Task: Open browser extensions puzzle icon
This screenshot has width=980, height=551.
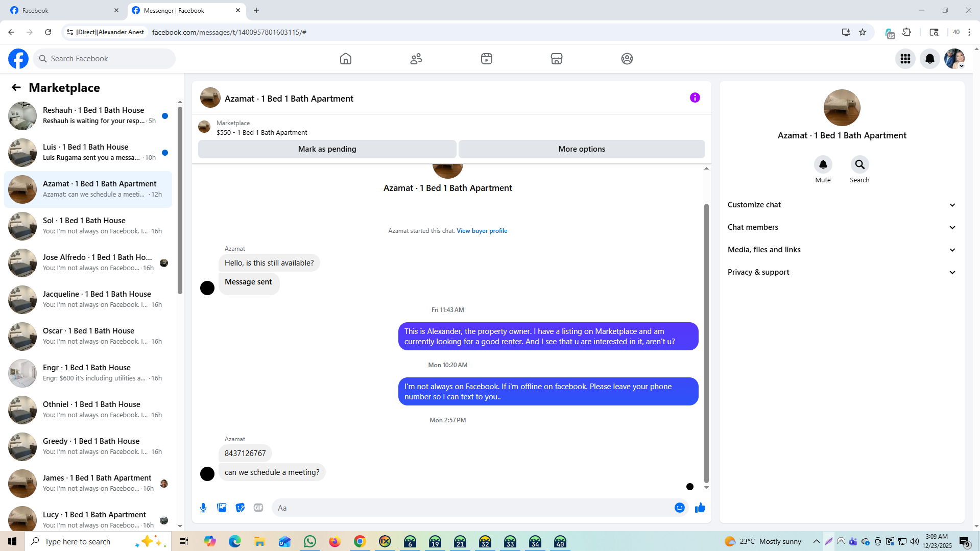Action: [x=907, y=32]
